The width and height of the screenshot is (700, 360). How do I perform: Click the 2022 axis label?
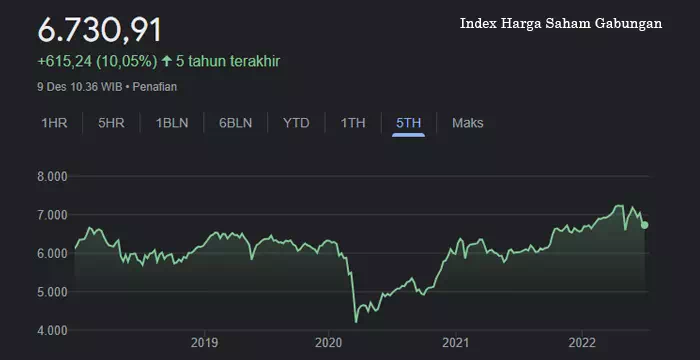coord(582,343)
